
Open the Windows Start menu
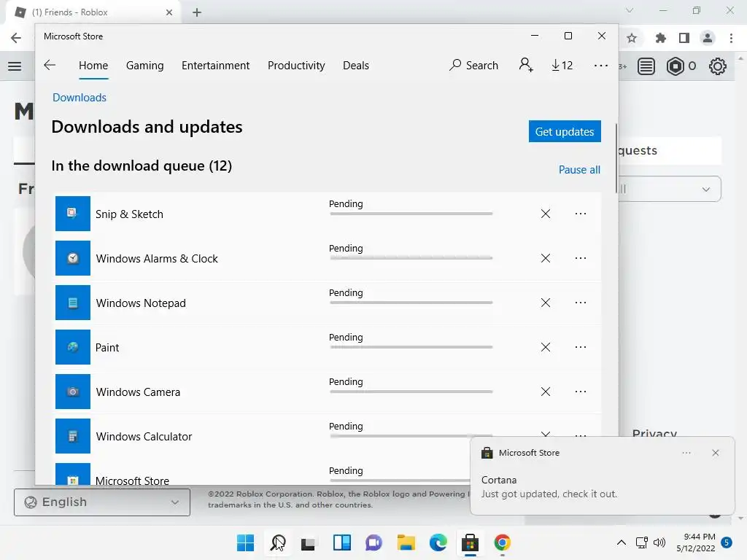pyautogui.click(x=245, y=542)
